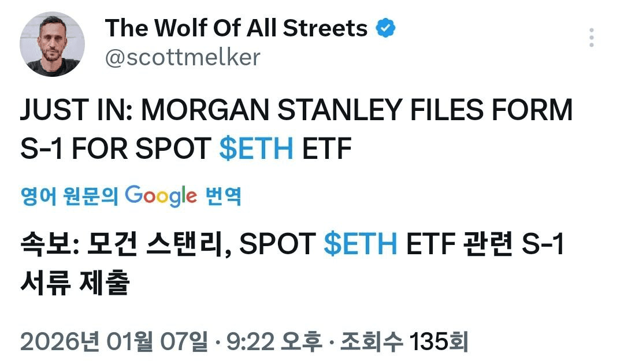Click the display name The Wolf Of All Streets
Viewport: 624px width, 364px height.
236,28
